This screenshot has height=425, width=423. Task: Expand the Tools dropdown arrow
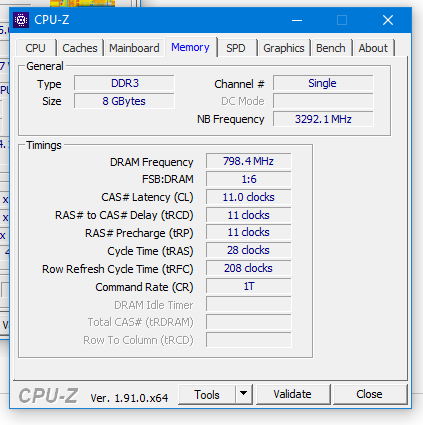pyautogui.click(x=244, y=395)
